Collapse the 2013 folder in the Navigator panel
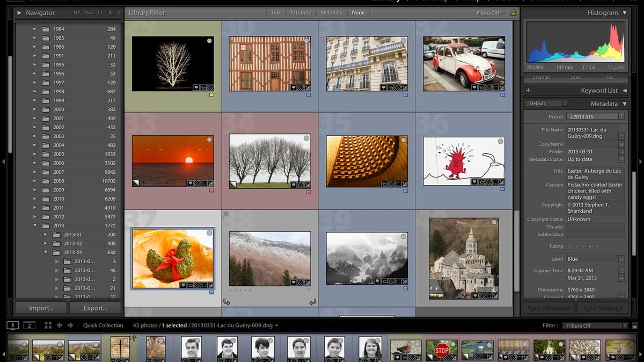Viewport: 644px width, 362px height. [x=35, y=225]
